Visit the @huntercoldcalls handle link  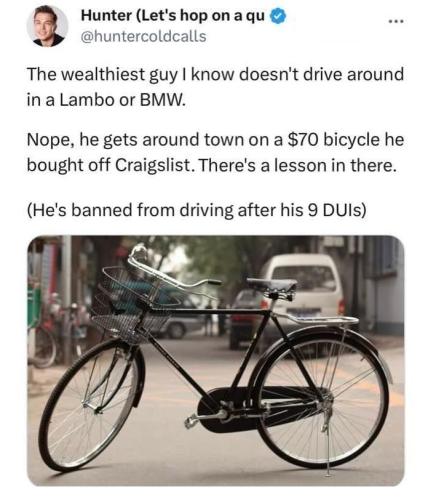[x=144, y=36]
